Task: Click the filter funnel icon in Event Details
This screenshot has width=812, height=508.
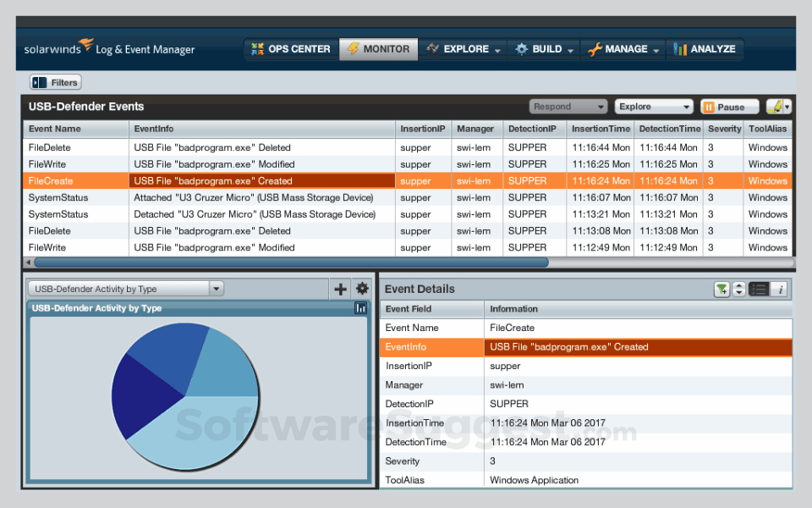Action: tap(721, 289)
